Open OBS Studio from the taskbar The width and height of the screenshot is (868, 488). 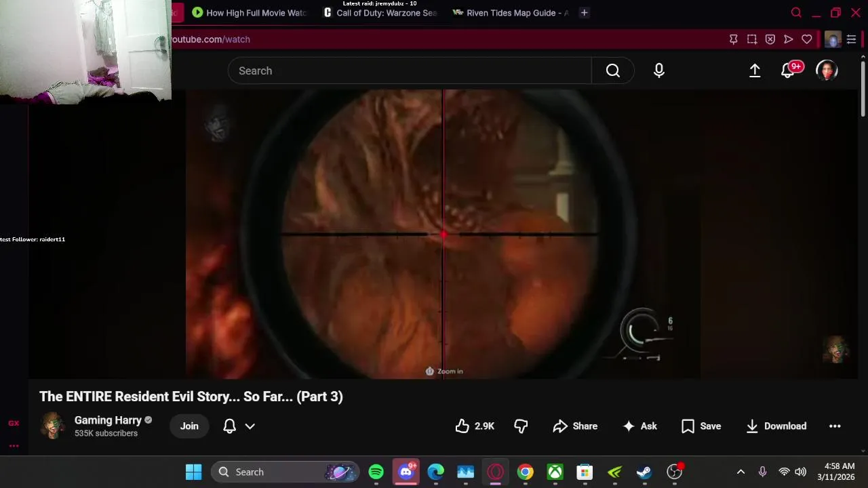(674, 472)
